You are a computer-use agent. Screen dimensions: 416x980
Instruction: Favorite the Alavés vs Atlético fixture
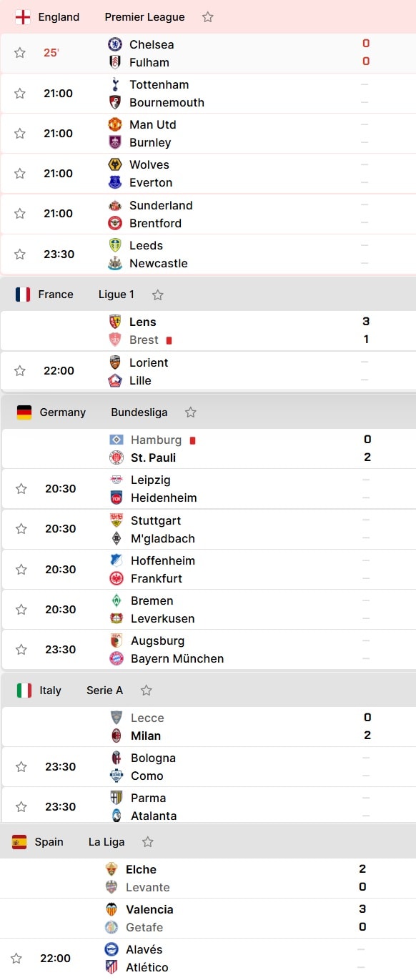[x=16, y=959]
